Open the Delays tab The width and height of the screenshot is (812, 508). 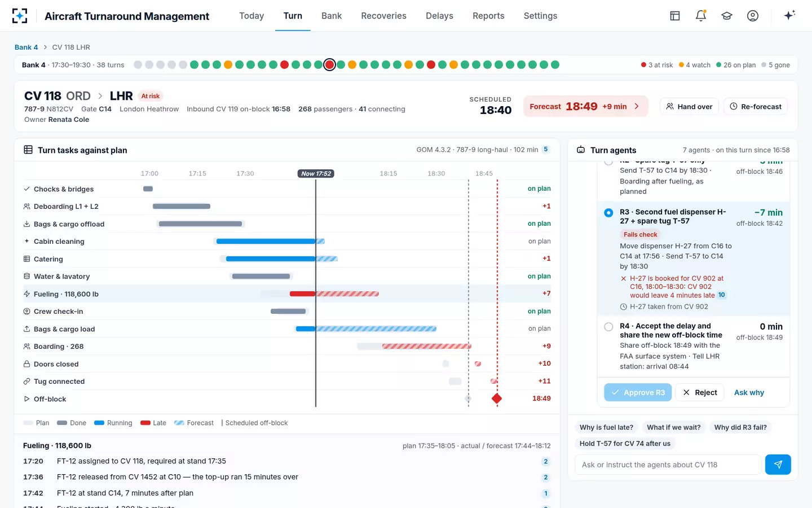(x=439, y=16)
